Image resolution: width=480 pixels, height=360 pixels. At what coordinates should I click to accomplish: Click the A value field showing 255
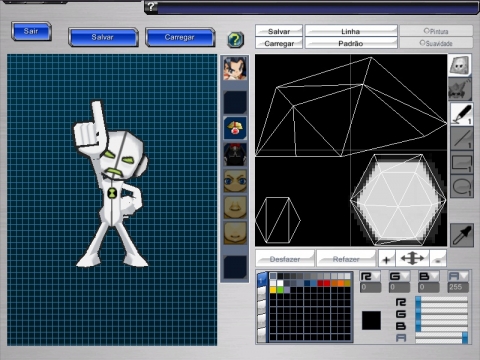tap(458, 287)
